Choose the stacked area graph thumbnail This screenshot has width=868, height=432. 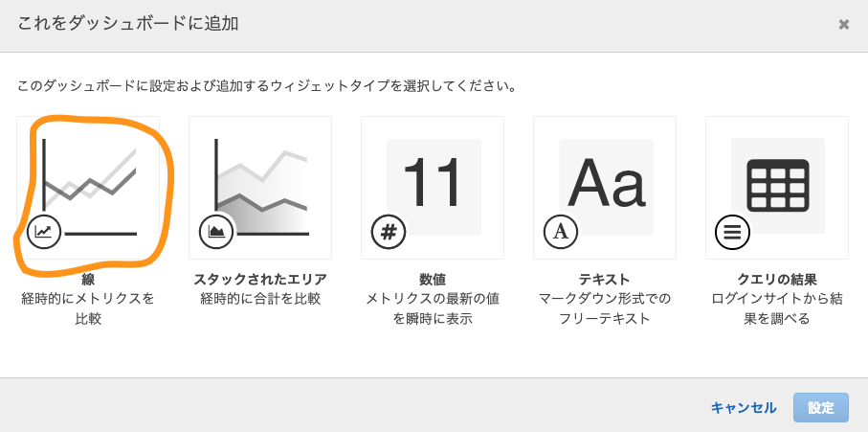[260, 188]
